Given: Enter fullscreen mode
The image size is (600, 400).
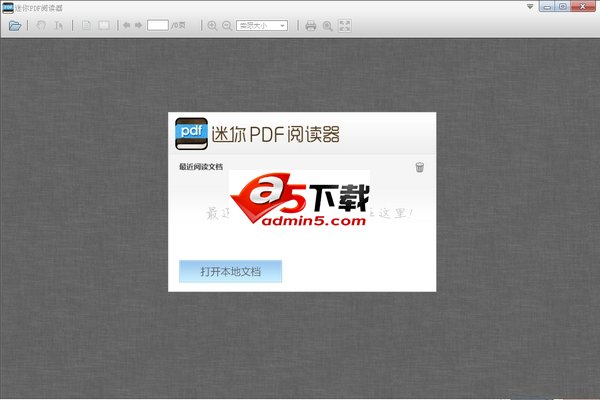Looking at the screenshot, I should [345, 26].
